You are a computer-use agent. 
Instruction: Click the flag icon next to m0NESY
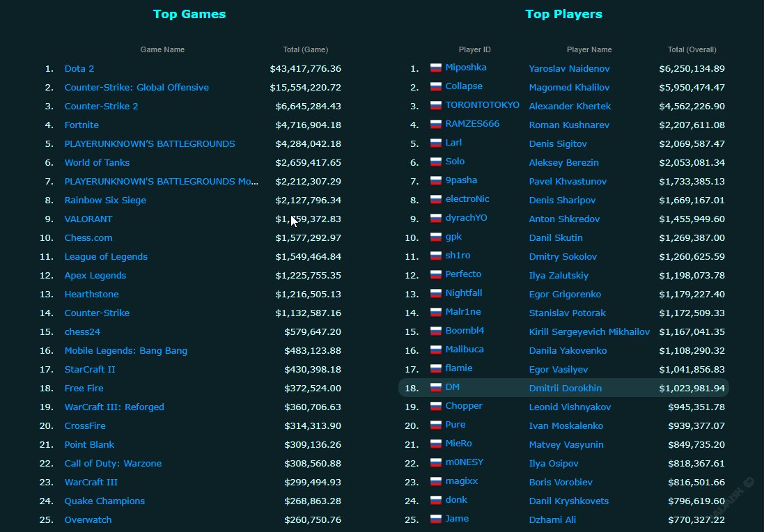(x=436, y=463)
